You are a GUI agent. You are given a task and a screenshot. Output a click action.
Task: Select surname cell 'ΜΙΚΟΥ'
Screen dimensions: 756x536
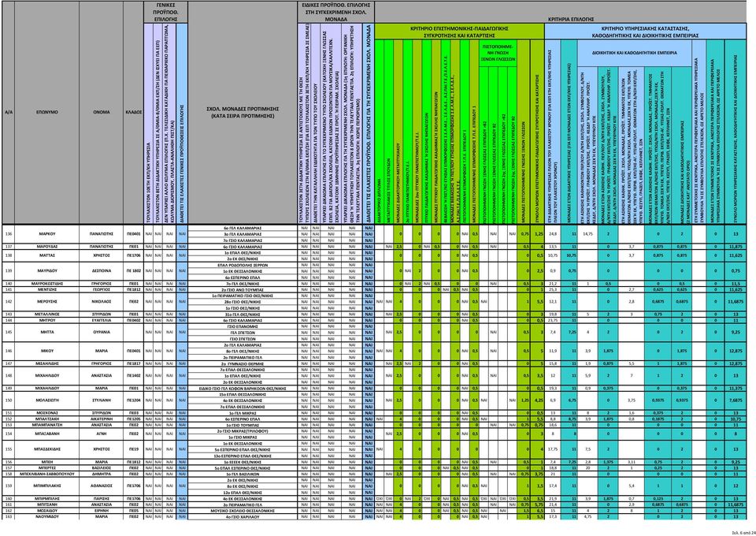(x=46, y=351)
